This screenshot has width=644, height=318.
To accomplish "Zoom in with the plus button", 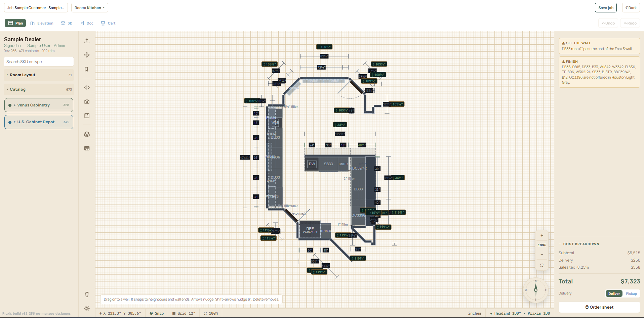I will coord(542,236).
